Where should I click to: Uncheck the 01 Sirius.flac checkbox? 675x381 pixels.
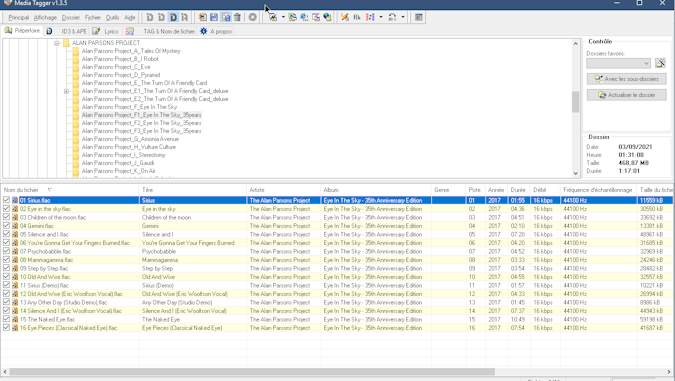[6, 200]
